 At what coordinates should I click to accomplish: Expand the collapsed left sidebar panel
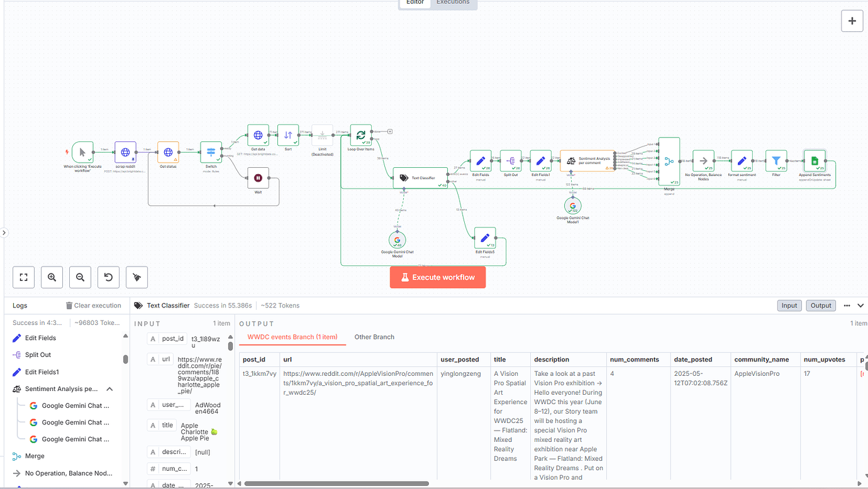4,232
